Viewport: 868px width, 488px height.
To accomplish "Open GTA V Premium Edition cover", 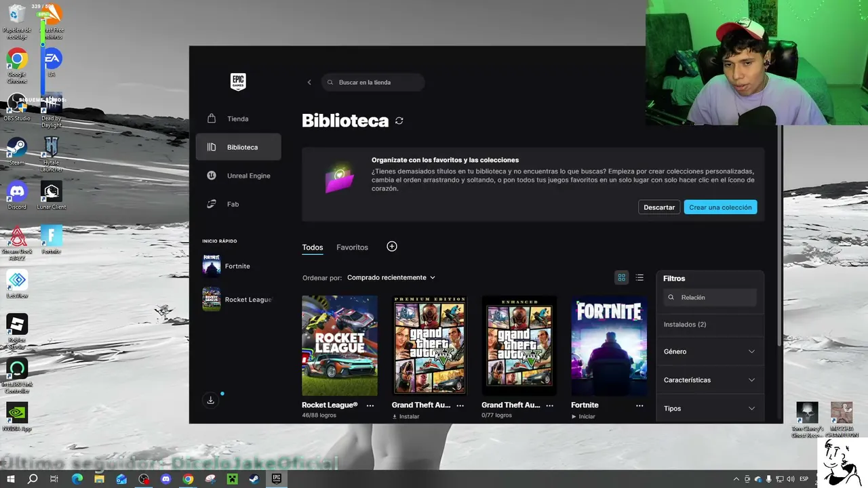I will tap(430, 346).
